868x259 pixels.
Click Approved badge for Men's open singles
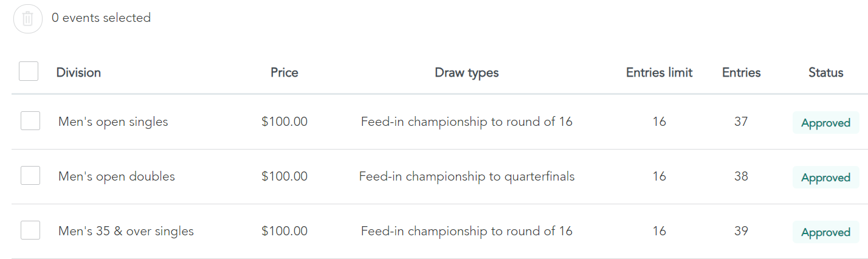826,123
